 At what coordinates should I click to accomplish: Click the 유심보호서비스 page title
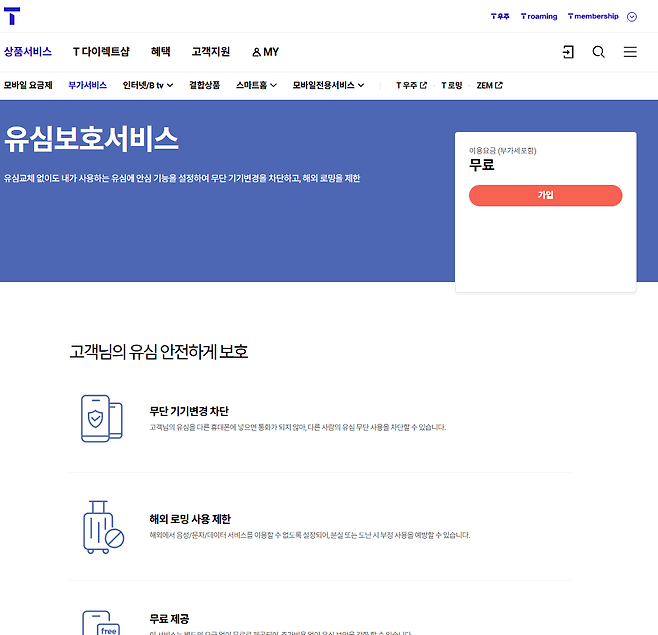[91, 139]
